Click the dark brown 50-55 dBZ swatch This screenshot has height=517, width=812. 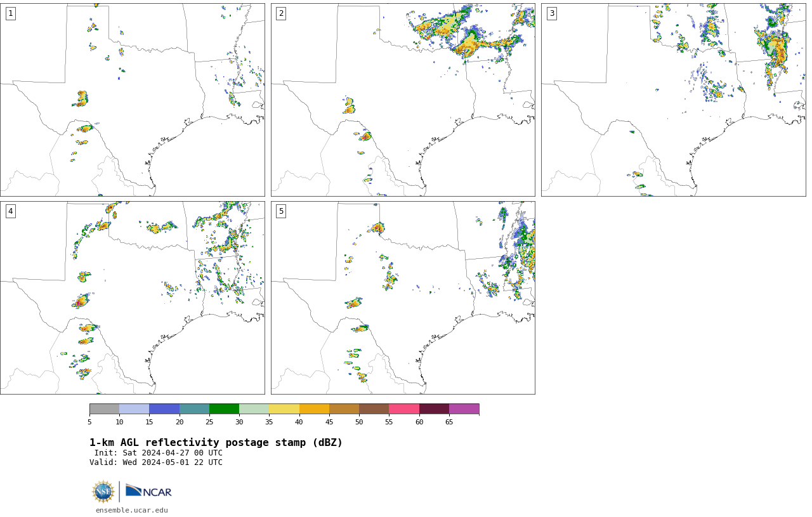coord(374,409)
